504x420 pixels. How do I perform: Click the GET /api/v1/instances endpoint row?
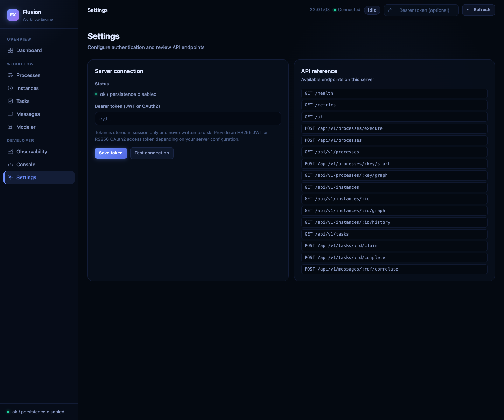click(x=394, y=187)
